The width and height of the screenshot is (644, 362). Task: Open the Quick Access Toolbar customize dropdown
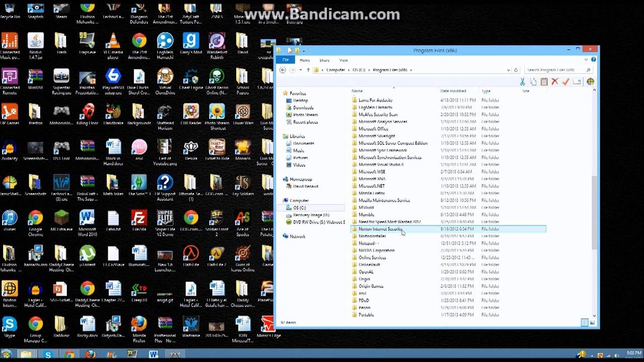click(x=303, y=50)
